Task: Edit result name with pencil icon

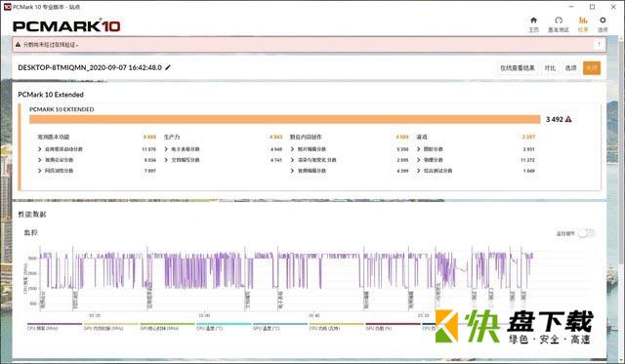Action: [168, 67]
